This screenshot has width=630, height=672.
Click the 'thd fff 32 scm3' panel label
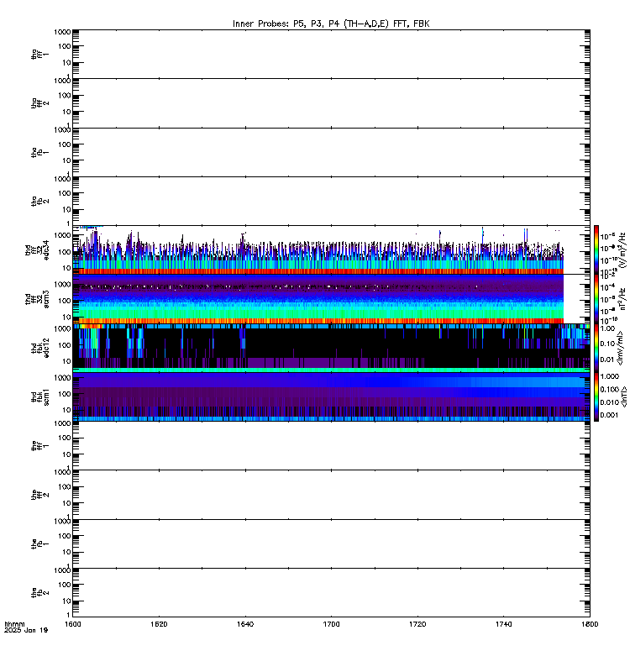(37, 299)
